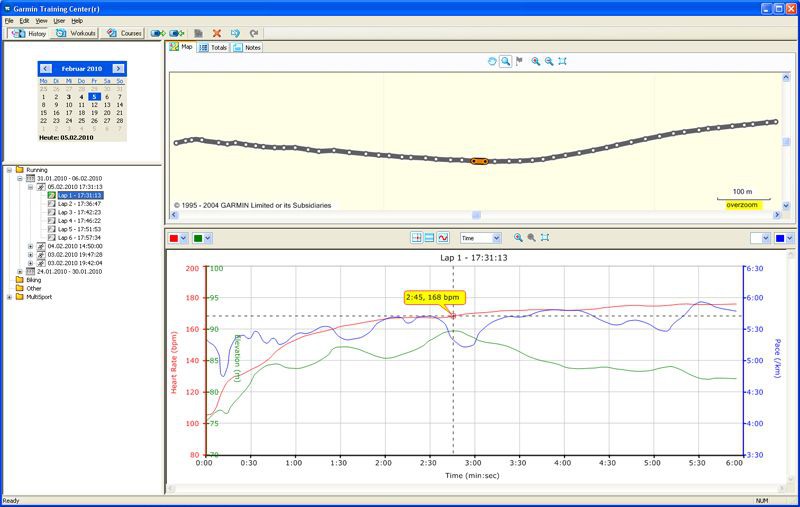This screenshot has height=507, width=800.
Task: Click the Running folder icon
Action: [x=20, y=170]
